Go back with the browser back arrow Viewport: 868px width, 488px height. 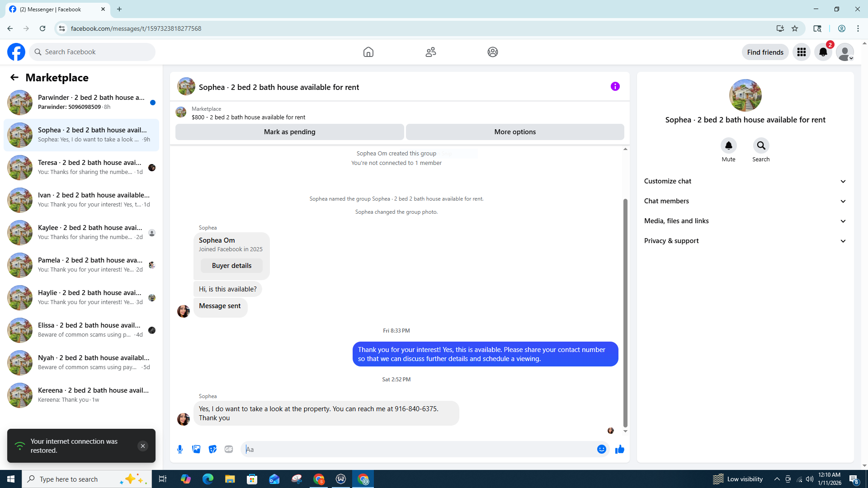tap(10, 28)
